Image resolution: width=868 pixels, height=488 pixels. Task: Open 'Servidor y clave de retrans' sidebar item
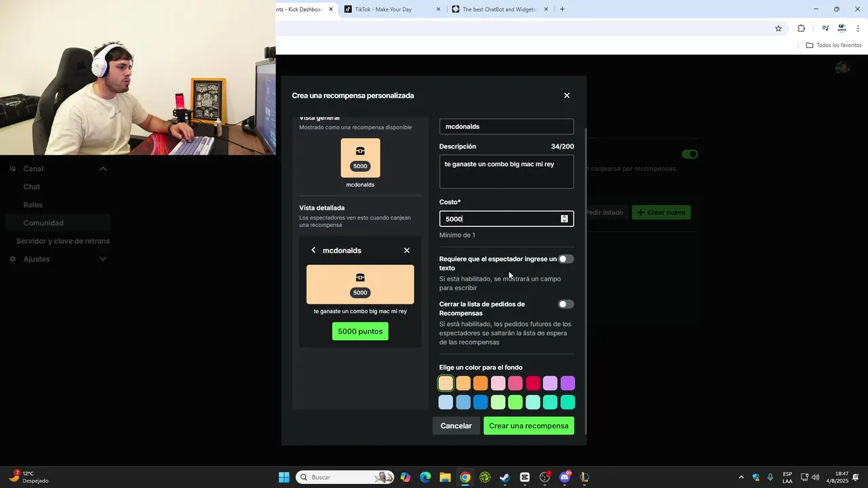click(x=63, y=241)
